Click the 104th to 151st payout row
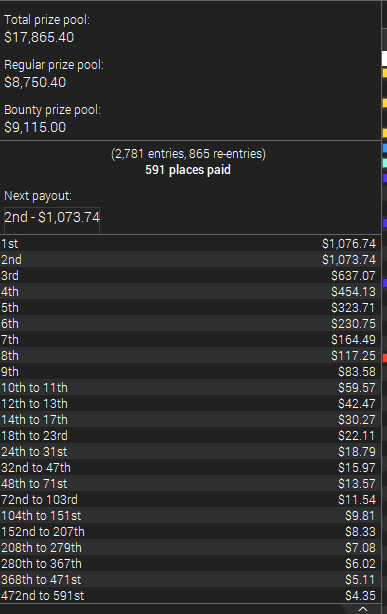Viewport: 387px width, 614px height. coord(190,515)
